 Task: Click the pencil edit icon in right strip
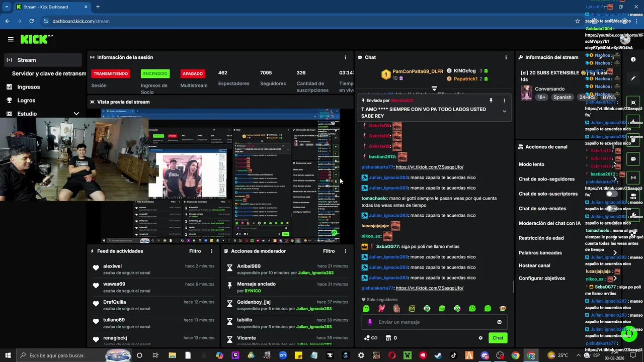[633, 78]
